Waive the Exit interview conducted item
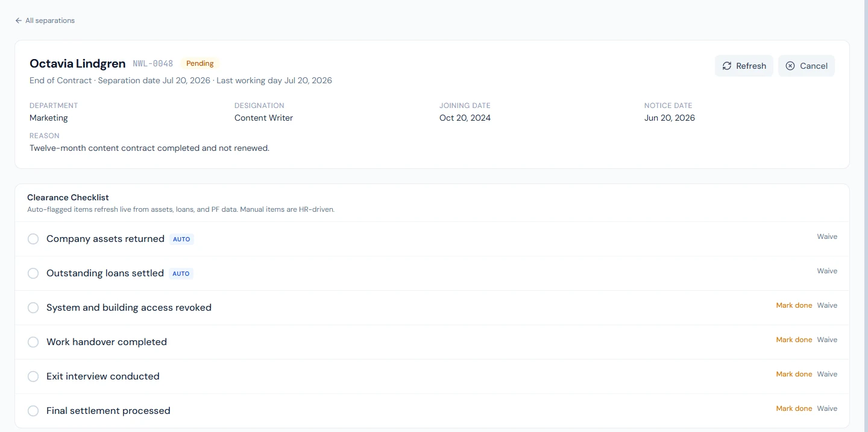This screenshot has width=868, height=432. pos(827,374)
